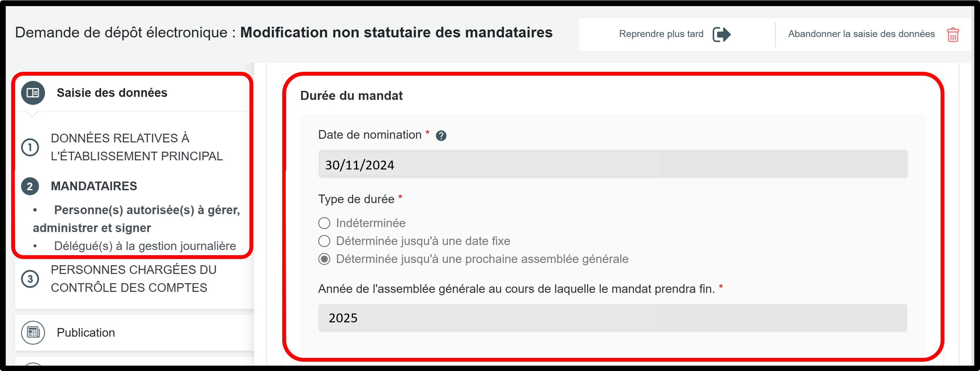Click the Date de nomination field
The image size is (980, 371).
[x=612, y=164]
